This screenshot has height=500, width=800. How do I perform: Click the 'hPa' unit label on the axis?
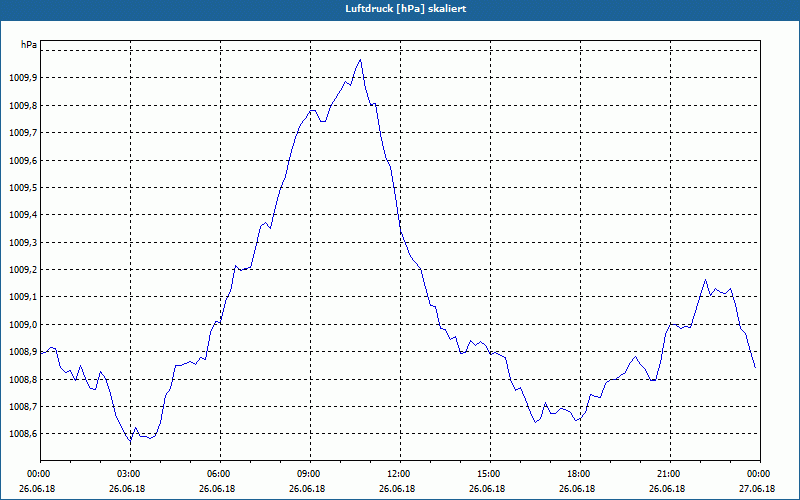click(29, 45)
